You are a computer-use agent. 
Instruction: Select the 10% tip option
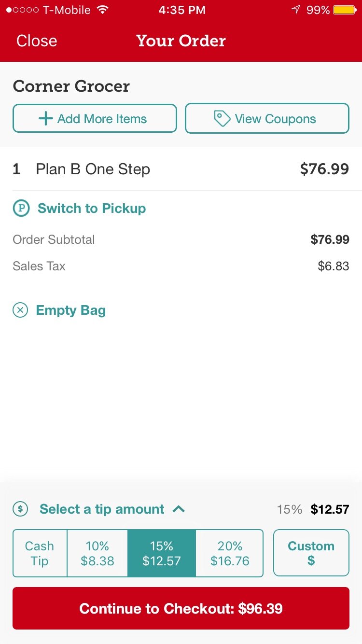(97, 553)
